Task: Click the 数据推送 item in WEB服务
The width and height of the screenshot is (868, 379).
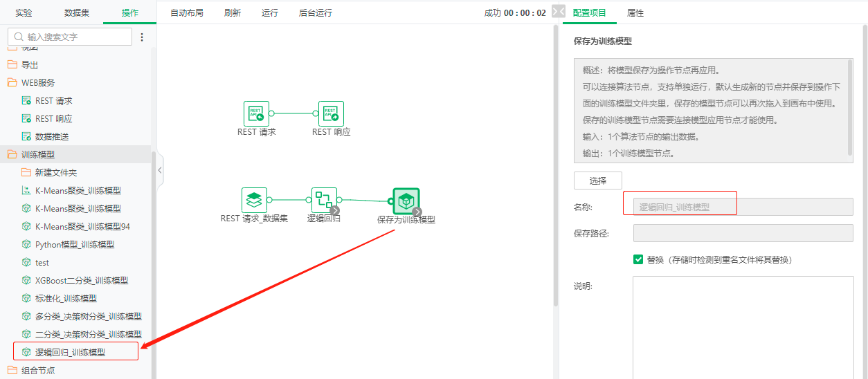Action: [52, 137]
